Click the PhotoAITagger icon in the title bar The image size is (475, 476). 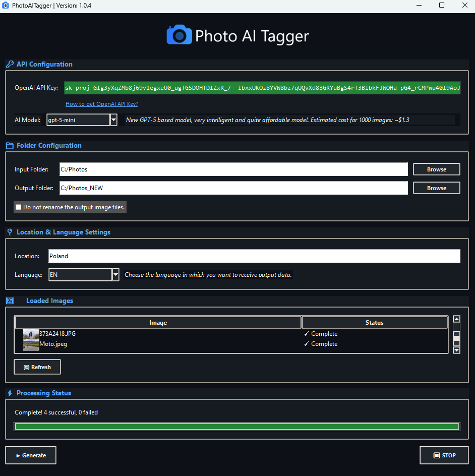[7, 5]
